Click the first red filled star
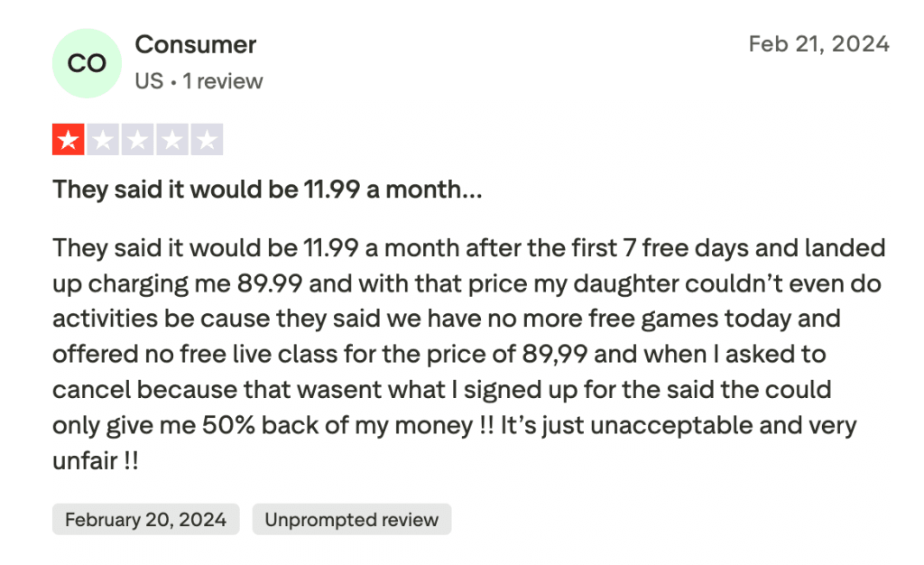The width and height of the screenshot is (924, 565). click(x=68, y=140)
